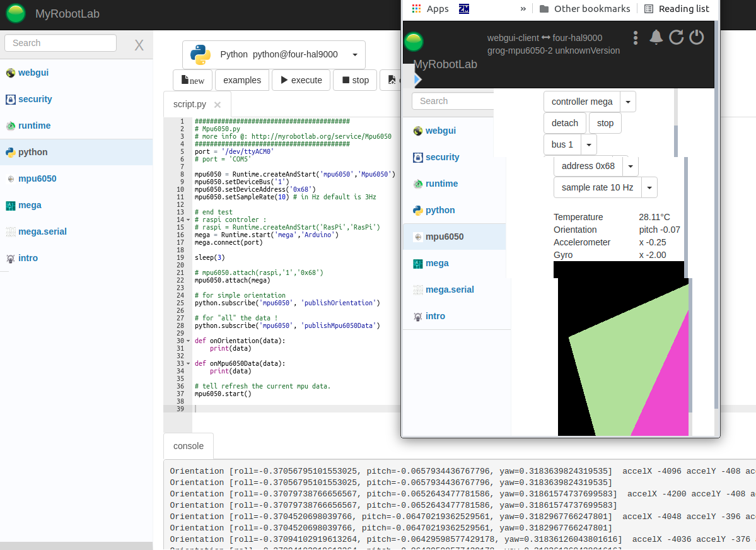This screenshot has width=756, height=550.
Task: Create a new script with the new button
Action: [193, 80]
